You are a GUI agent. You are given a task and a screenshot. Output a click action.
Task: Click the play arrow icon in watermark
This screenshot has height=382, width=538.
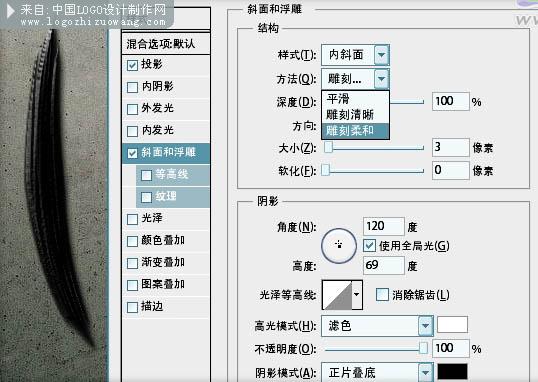coord(10,11)
